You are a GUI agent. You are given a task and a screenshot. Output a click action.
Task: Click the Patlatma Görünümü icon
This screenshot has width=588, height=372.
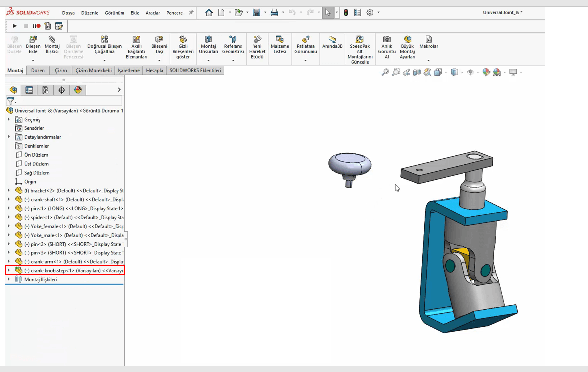[x=306, y=39]
